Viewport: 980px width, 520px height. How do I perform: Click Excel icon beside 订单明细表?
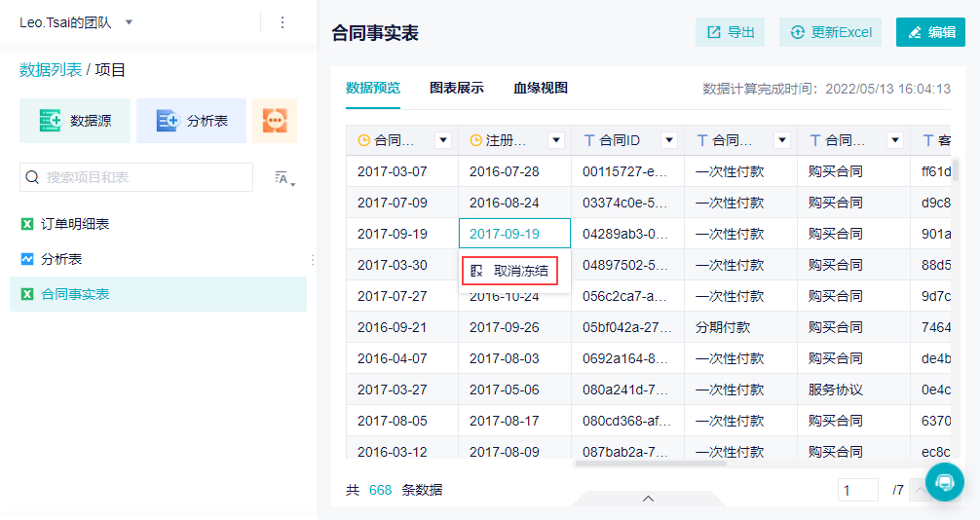click(27, 224)
